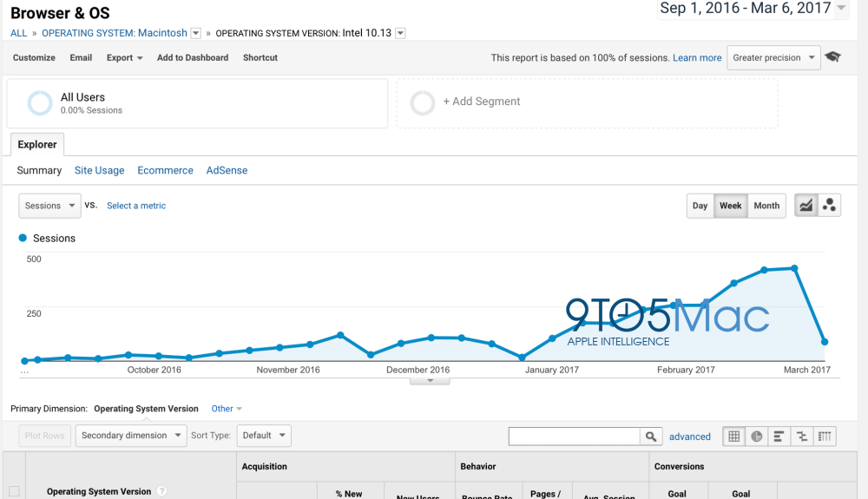Image resolution: width=868 pixels, height=499 pixels.
Task: Switch to line chart view icon
Action: click(x=806, y=206)
